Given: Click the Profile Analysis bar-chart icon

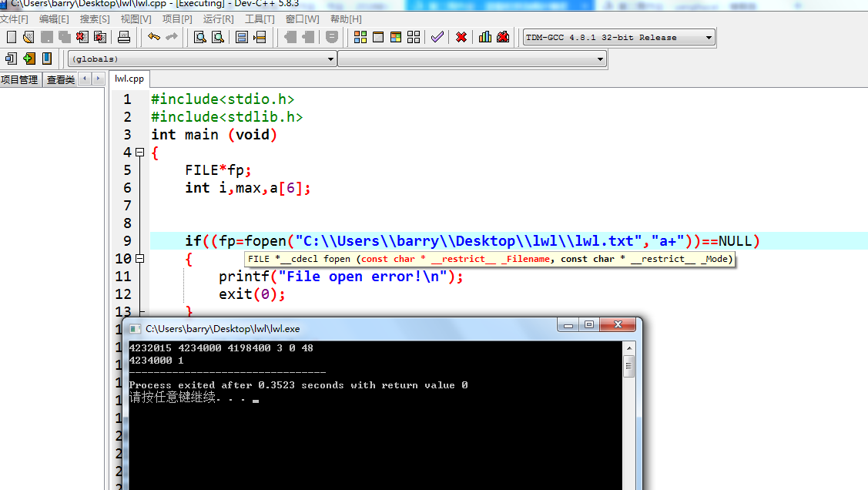Looking at the screenshot, I should coord(485,37).
